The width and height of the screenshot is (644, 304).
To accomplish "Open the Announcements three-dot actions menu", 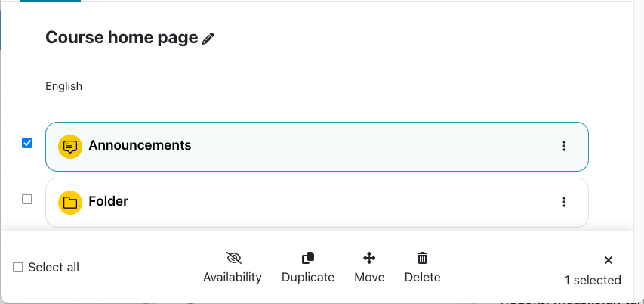I will (564, 146).
